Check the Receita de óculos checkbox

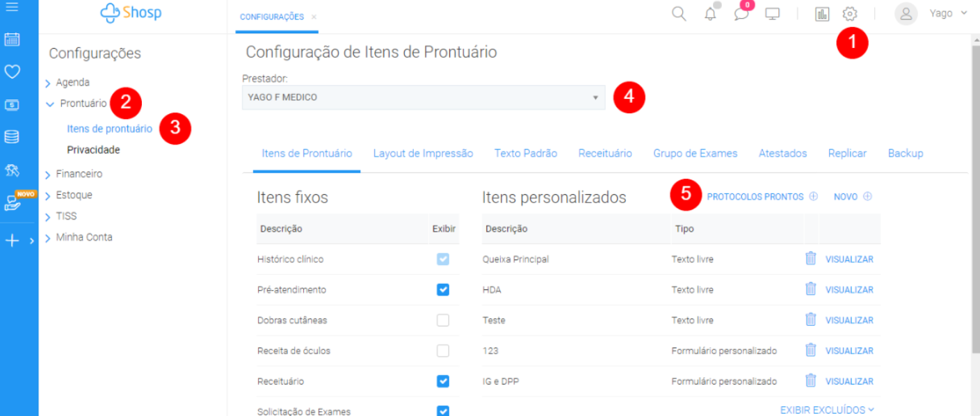(x=443, y=351)
